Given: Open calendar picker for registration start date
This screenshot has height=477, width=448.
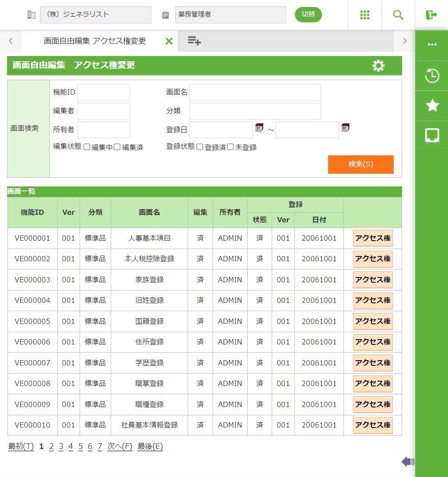Looking at the screenshot, I should (x=259, y=128).
